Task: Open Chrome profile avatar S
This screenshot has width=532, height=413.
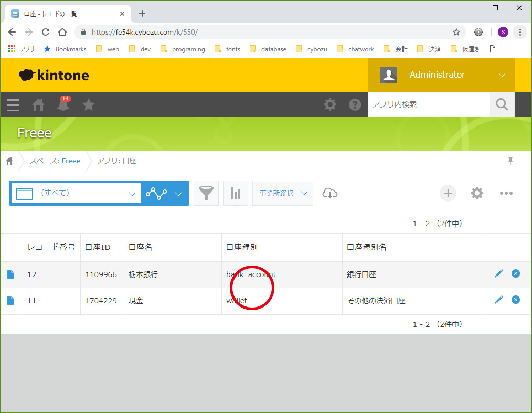Action: pyautogui.click(x=503, y=32)
